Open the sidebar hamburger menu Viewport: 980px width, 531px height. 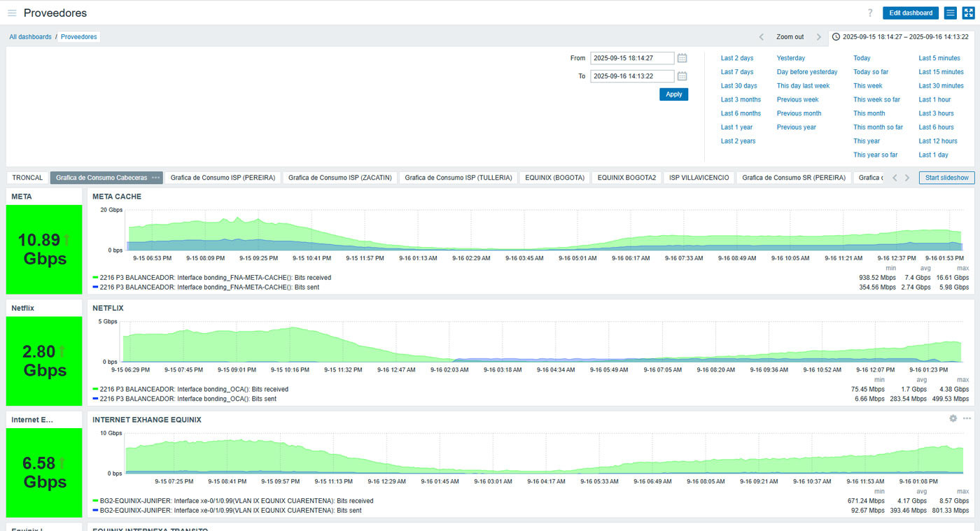click(x=12, y=13)
